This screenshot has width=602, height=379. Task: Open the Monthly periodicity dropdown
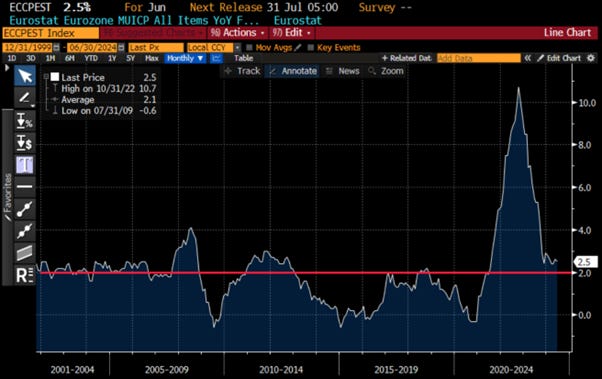185,58
